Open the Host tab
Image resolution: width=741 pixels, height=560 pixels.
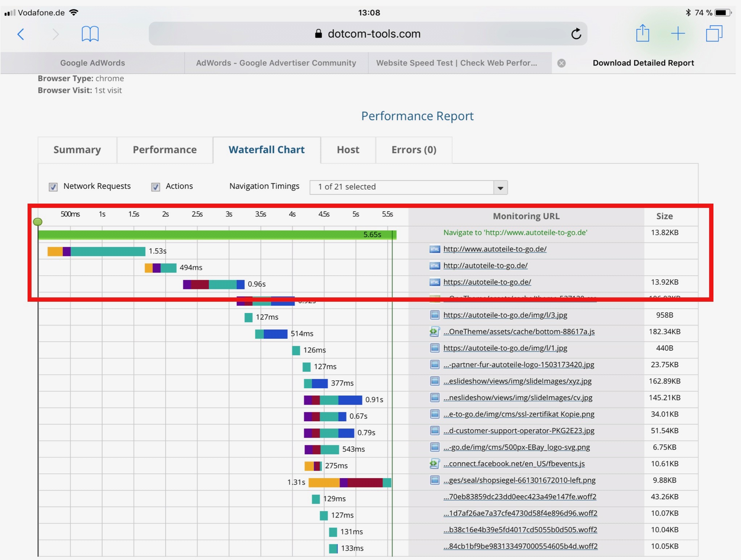[348, 150]
